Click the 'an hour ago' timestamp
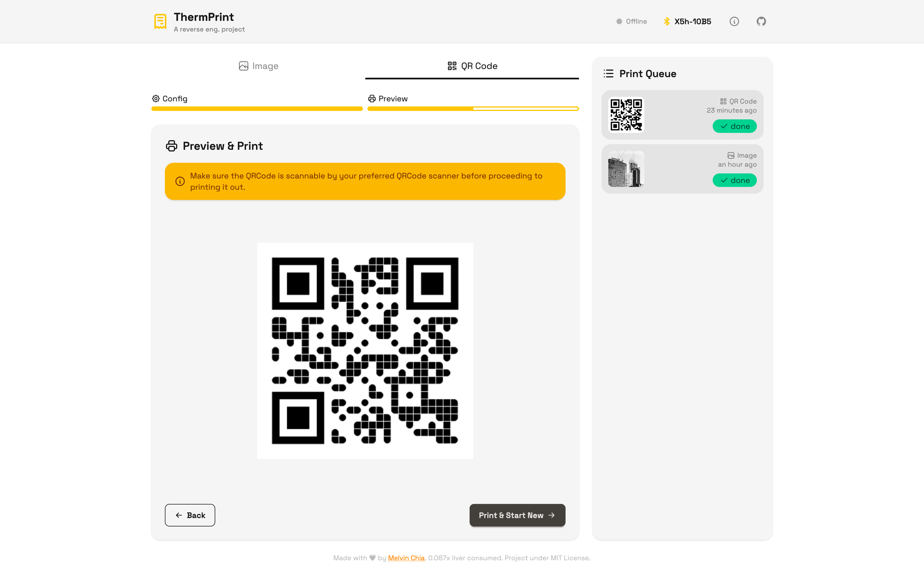The height and width of the screenshot is (576, 924). point(737,165)
